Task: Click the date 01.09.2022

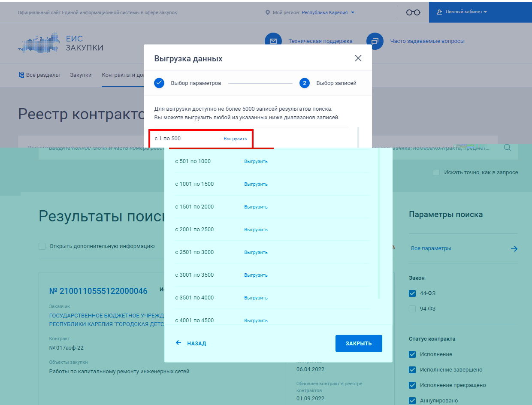Action: pyautogui.click(x=310, y=399)
